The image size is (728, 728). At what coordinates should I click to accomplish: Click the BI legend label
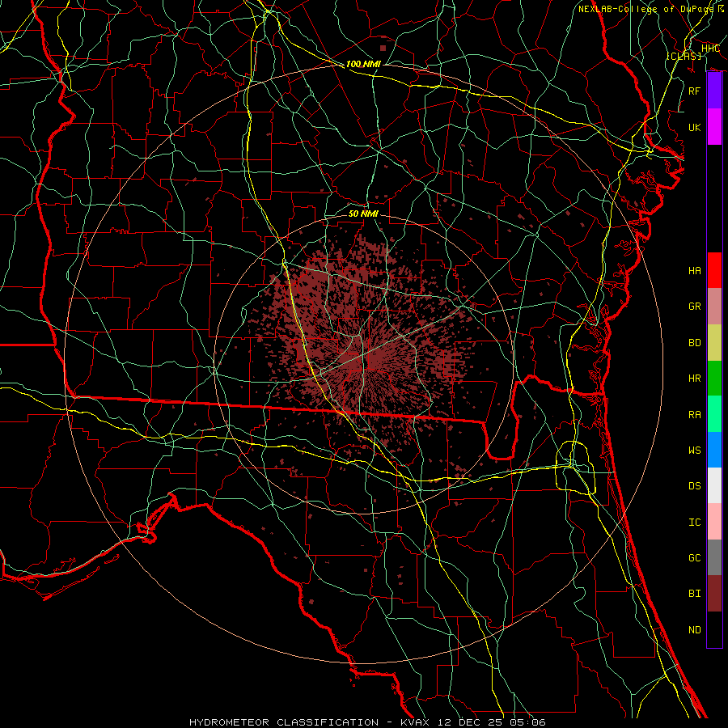695,594
